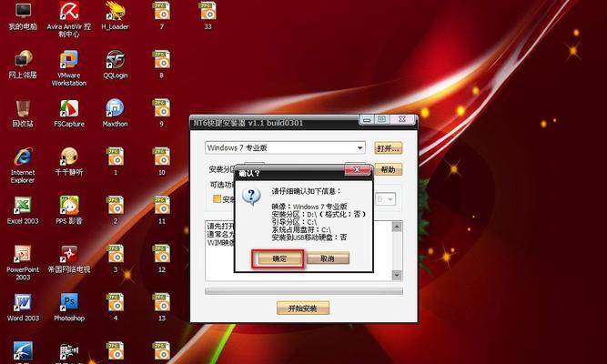Open the JPG file named 8

point(161,65)
